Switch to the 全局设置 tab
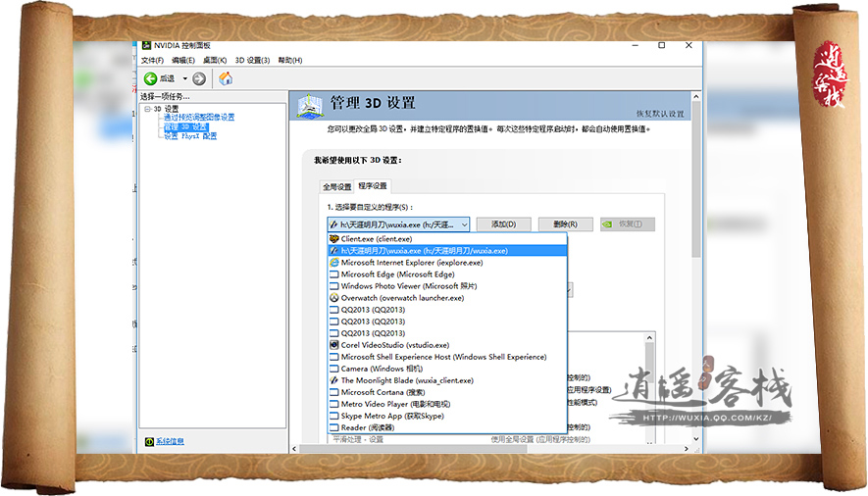This screenshot has width=868, height=496. [337, 187]
